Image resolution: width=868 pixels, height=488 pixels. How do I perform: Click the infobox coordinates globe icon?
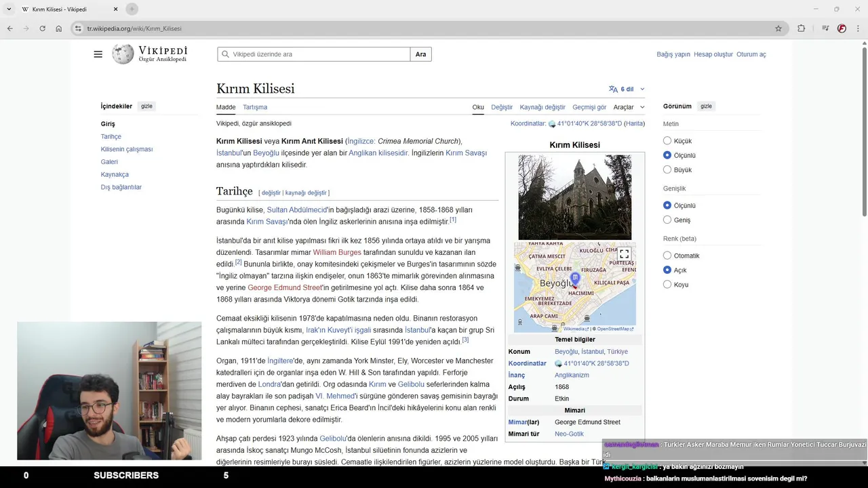(559, 363)
